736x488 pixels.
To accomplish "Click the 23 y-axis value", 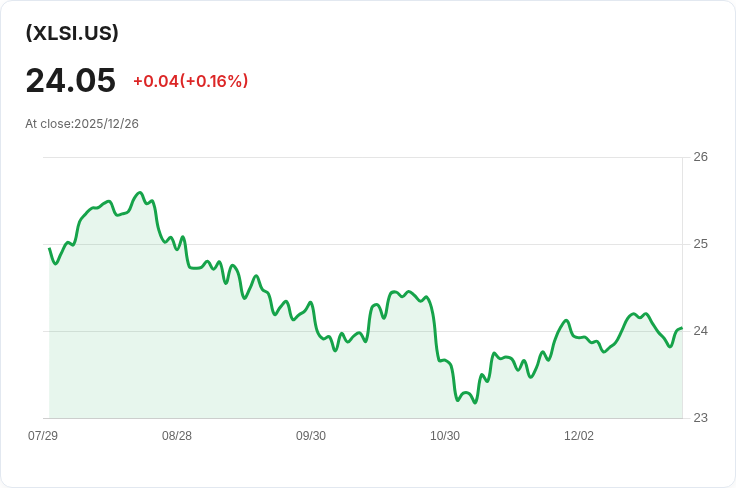I will 700,418.
